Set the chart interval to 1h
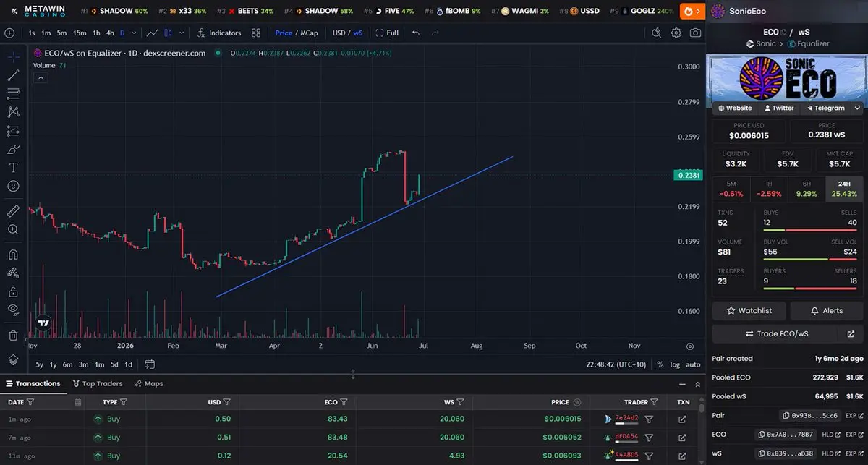868x465 pixels. pyautogui.click(x=96, y=33)
